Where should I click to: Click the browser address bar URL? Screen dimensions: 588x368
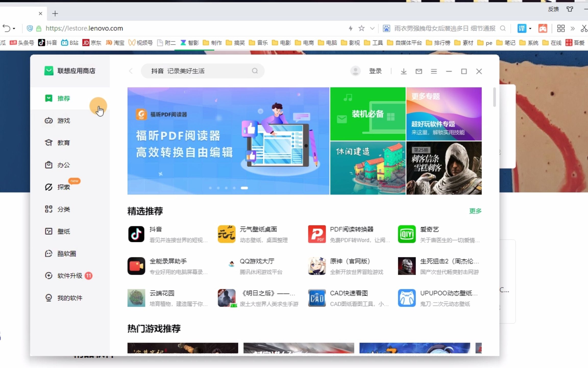[84, 28]
